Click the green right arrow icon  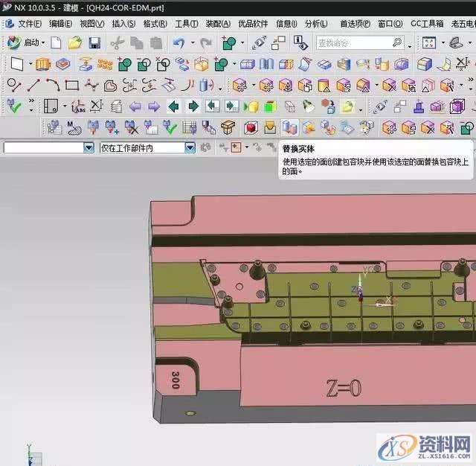tap(193, 106)
